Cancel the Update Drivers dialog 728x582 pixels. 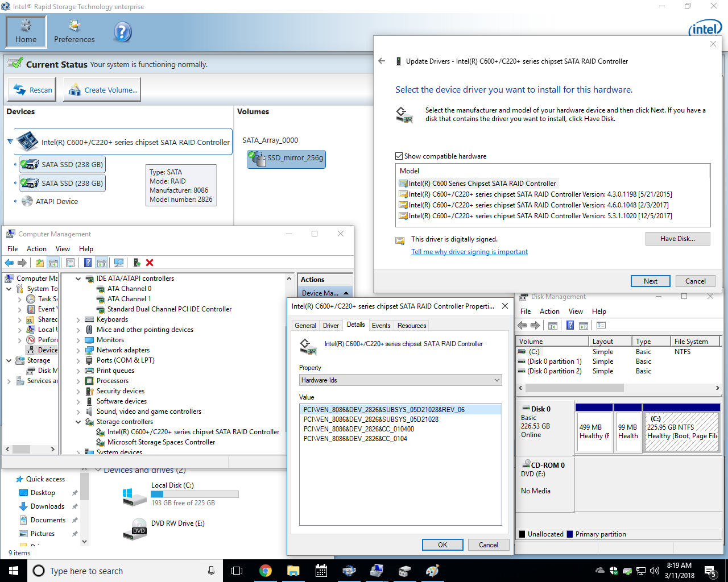695,281
